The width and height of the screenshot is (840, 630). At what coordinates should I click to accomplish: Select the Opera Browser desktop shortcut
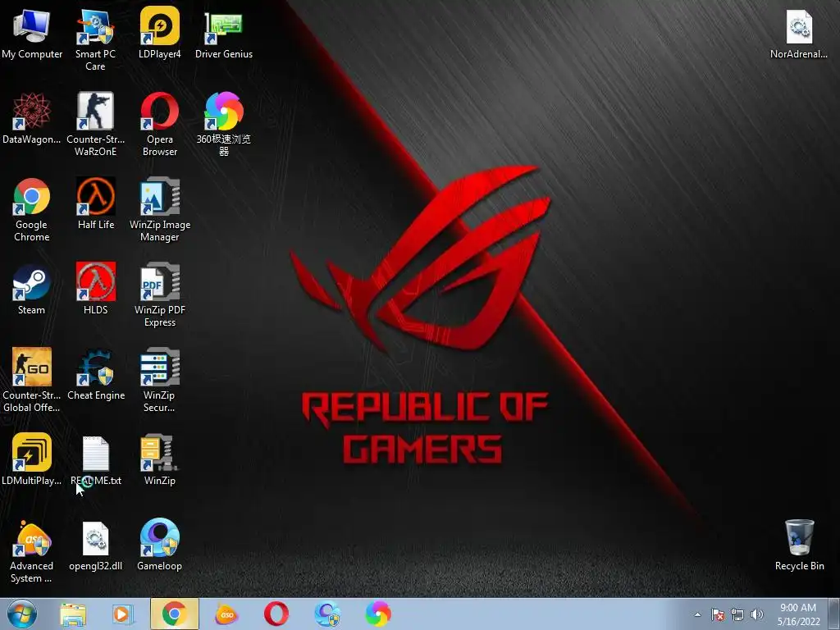pos(160,124)
